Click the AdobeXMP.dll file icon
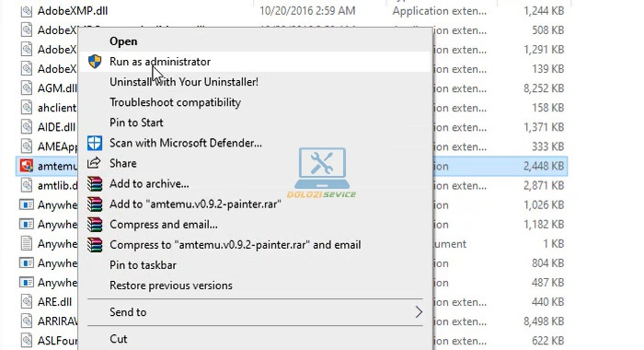The width and height of the screenshot is (644, 350). pos(27,11)
